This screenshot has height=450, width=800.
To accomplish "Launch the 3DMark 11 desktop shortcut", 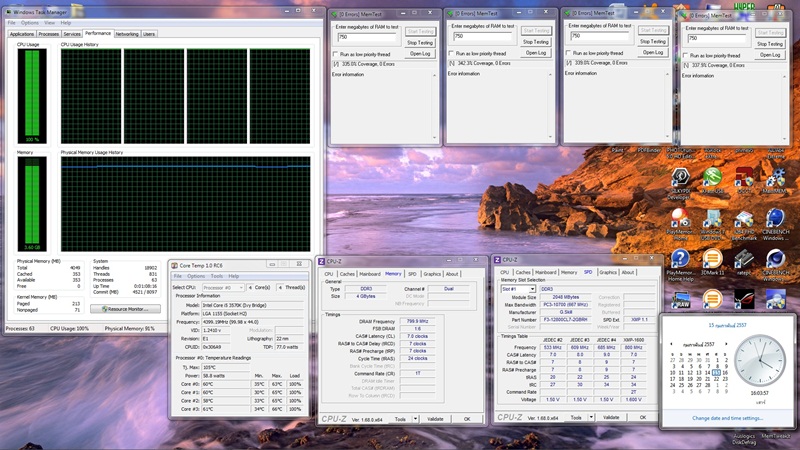I will [x=712, y=259].
